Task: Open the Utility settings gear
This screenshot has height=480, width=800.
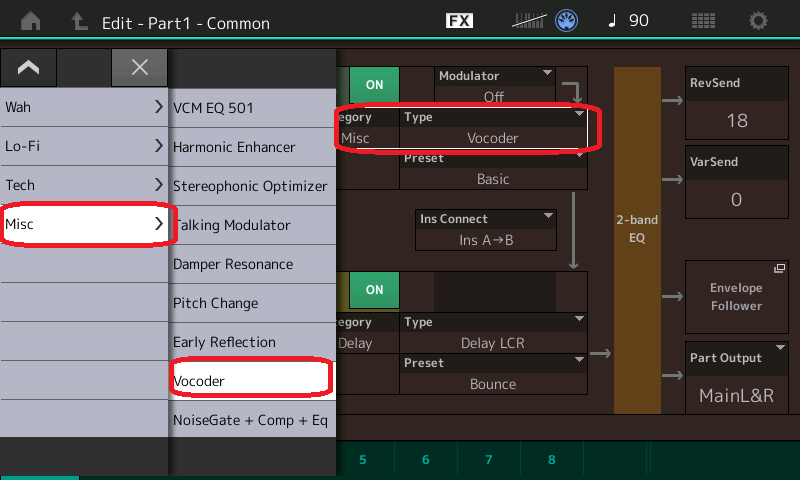Action: coord(759,20)
